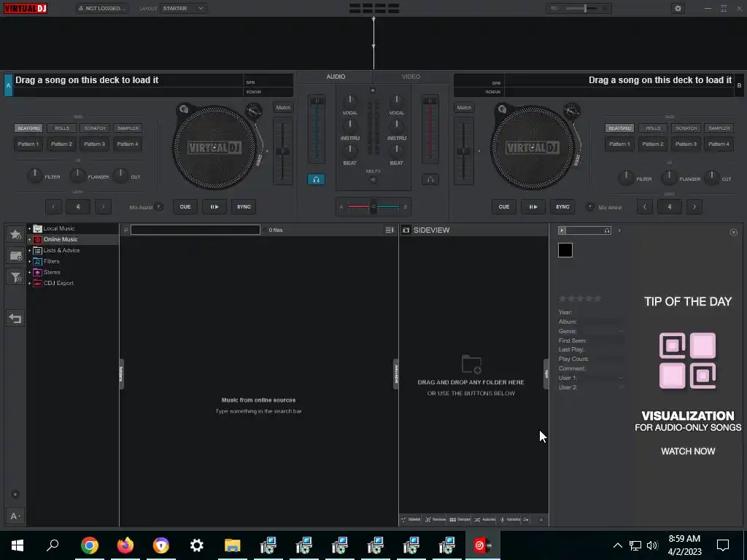Click NOT LOGGED account button
The width and height of the screenshot is (747, 560).
point(102,8)
